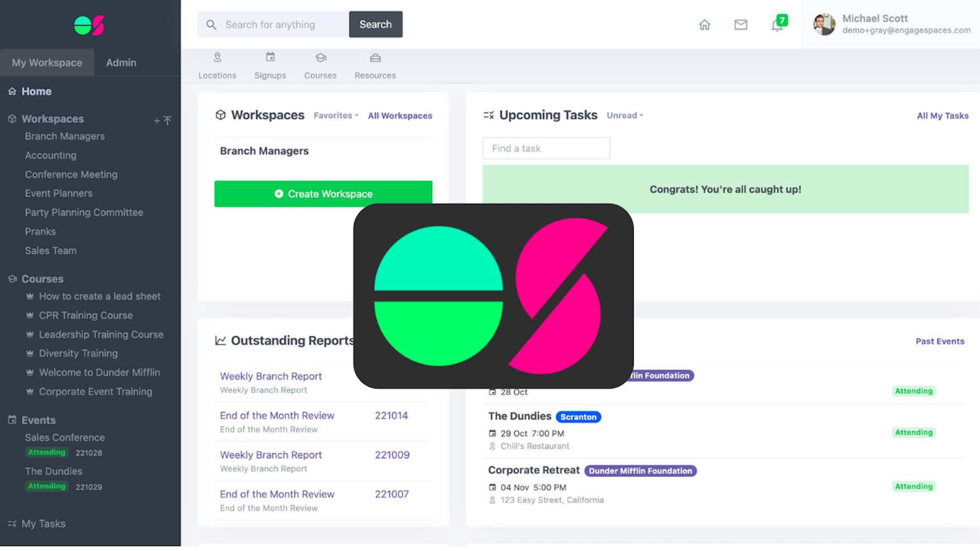This screenshot has height=551, width=980.
Task: Open the Locations section
Action: click(x=217, y=64)
